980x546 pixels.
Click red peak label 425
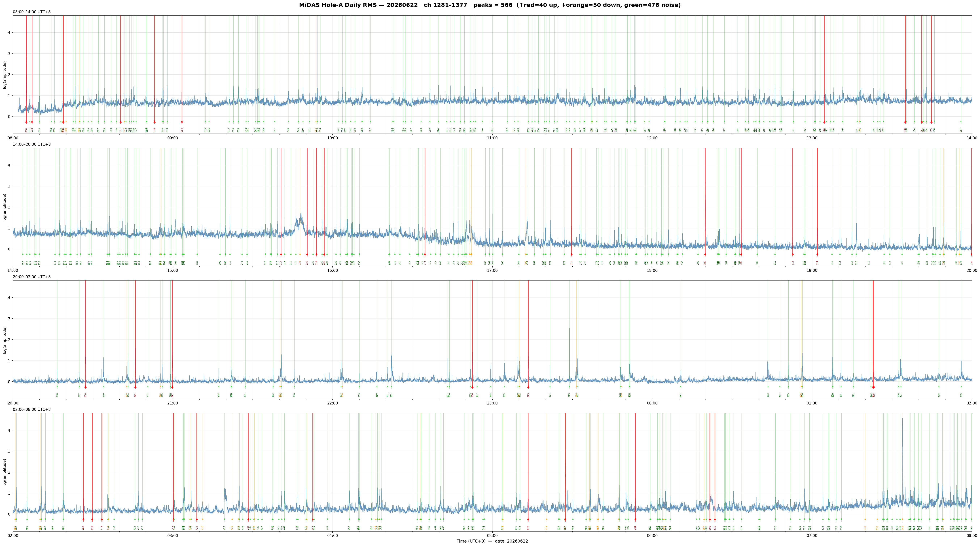[x=197, y=528]
